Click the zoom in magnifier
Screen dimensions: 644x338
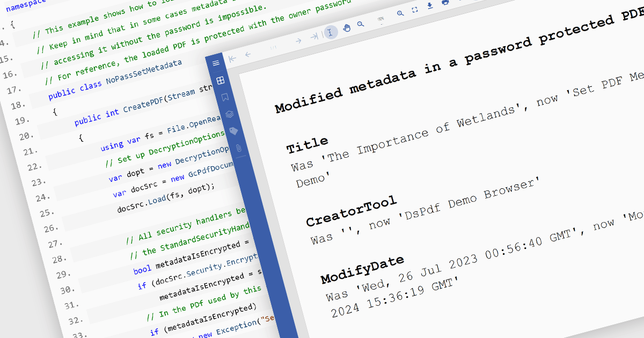400,13
